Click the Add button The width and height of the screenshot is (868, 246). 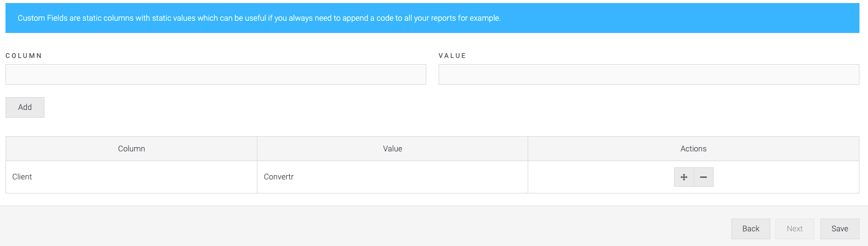tap(25, 107)
